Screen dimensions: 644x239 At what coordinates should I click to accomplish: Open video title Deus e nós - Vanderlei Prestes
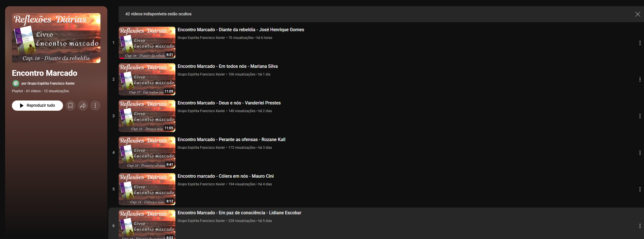229,103
